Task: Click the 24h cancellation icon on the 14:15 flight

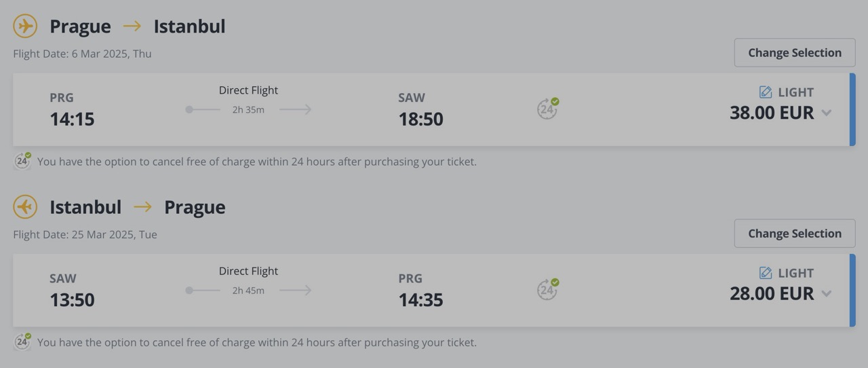Action: (548, 109)
